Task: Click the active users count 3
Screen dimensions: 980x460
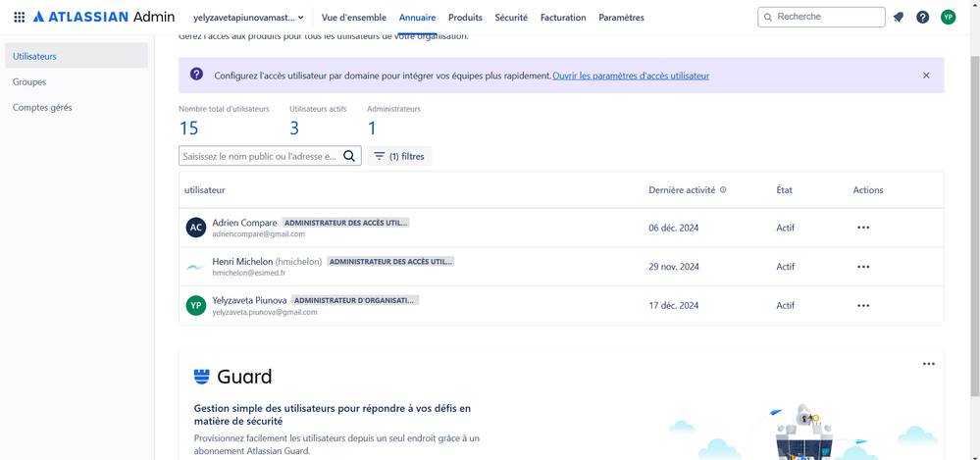Action: click(x=293, y=128)
